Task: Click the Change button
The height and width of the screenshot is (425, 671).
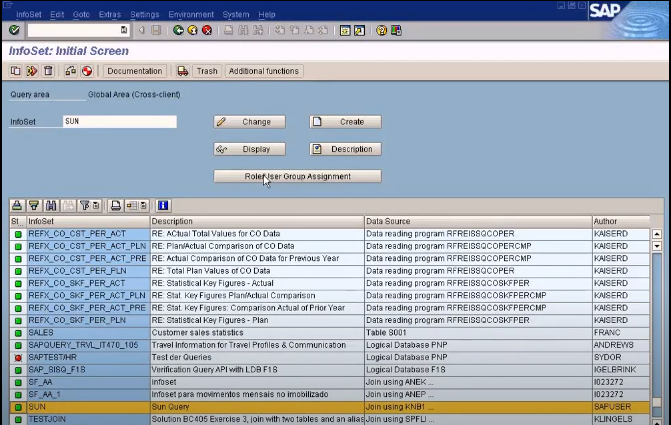Action: click(249, 122)
